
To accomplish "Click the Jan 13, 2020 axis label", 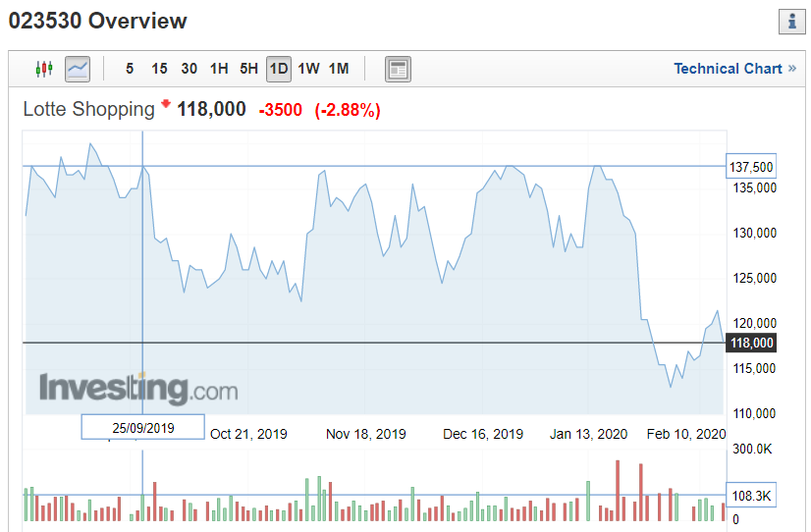I will 588,434.
